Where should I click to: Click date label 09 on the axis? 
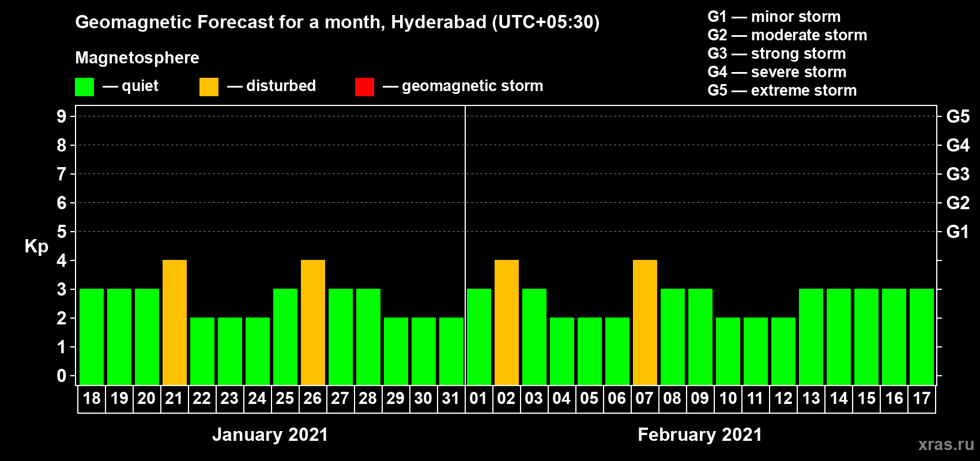(700, 399)
